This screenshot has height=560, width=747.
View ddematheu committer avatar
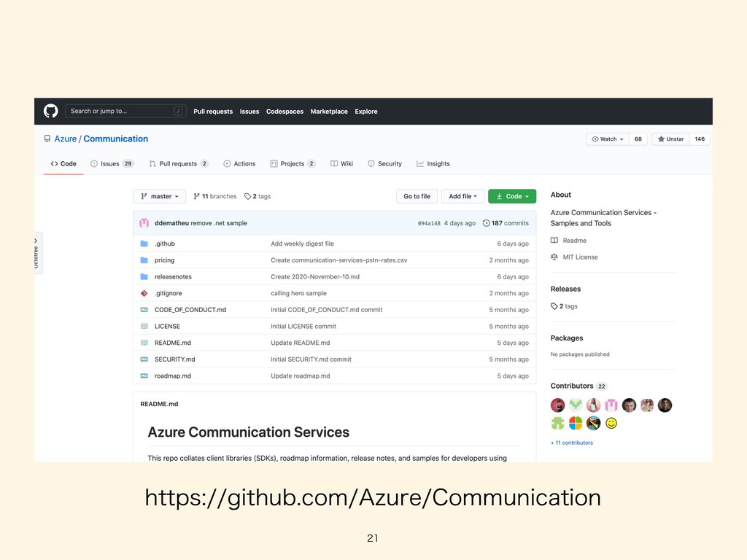(x=144, y=223)
